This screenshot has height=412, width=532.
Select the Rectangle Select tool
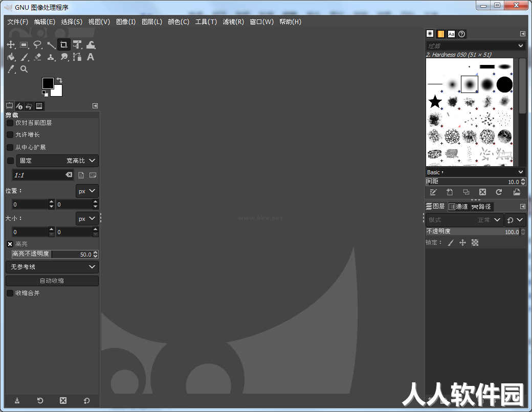(24, 44)
